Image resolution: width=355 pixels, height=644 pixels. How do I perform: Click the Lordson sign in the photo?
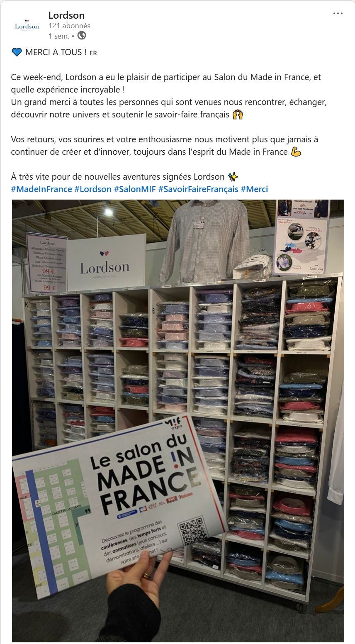[x=105, y=265]
